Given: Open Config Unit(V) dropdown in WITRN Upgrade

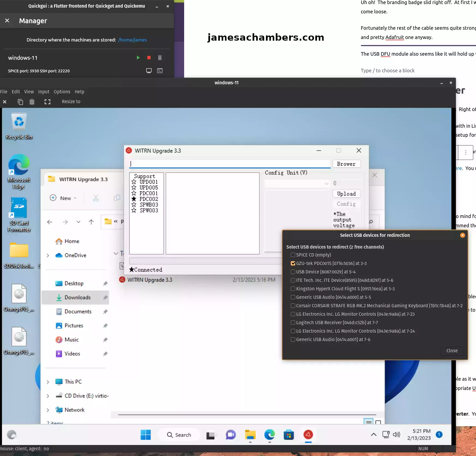Looking at the screenshot, I should (297, 184).
